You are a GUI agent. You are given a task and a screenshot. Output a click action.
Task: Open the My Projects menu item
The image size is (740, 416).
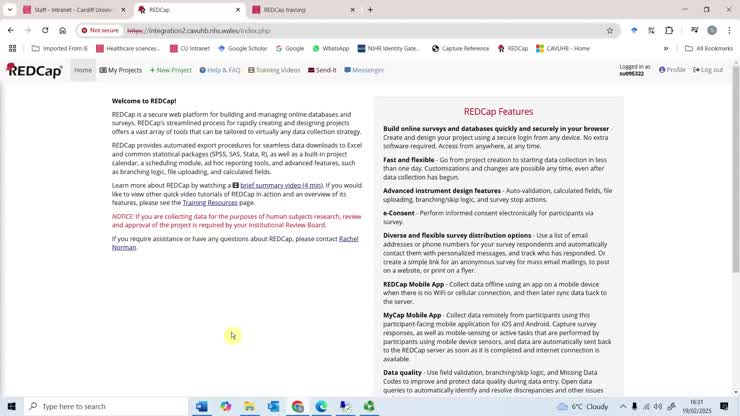click(x=121, y=70)
